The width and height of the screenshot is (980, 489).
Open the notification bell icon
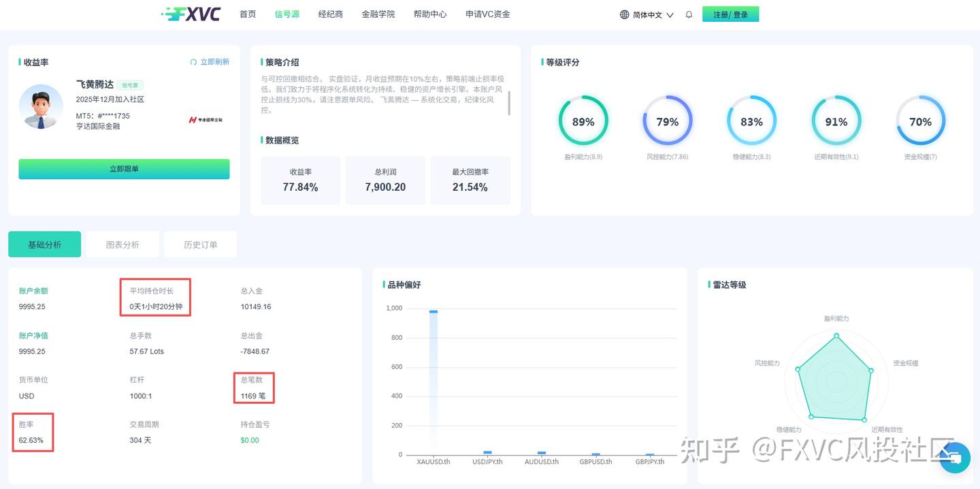coord(688,14)
